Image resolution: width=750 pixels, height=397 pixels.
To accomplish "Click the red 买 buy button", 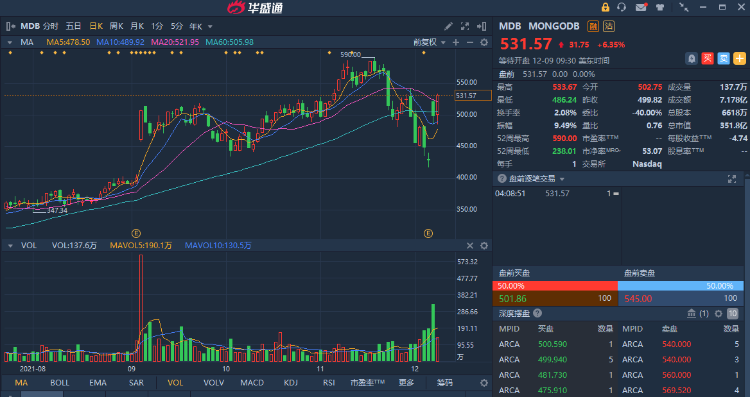I will point(707,59).
